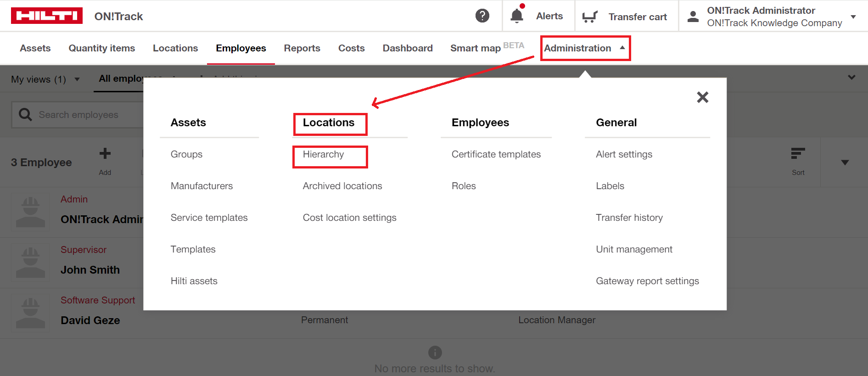
Task: Open the Smart map BETA tab
Action: click(x=487, y=47)
